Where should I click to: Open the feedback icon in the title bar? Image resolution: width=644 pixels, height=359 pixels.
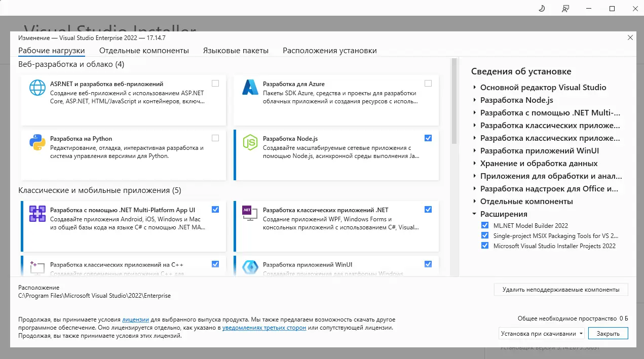[565, 8]
